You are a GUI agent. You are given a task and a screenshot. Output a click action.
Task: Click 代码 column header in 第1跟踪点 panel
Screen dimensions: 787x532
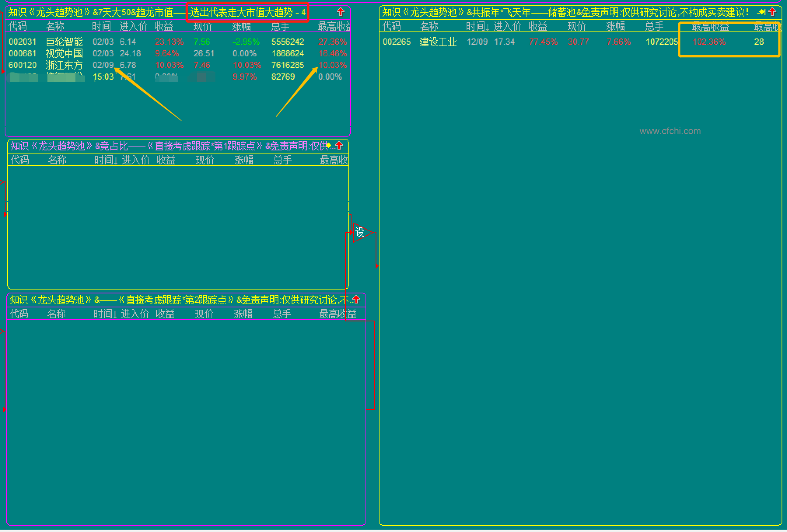(x=19, y=160)
